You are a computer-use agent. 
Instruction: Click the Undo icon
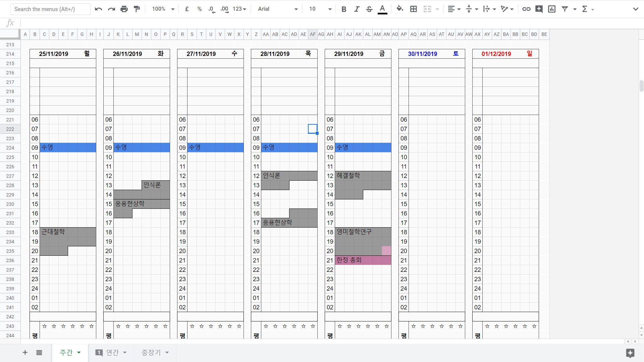pos(98,9)
